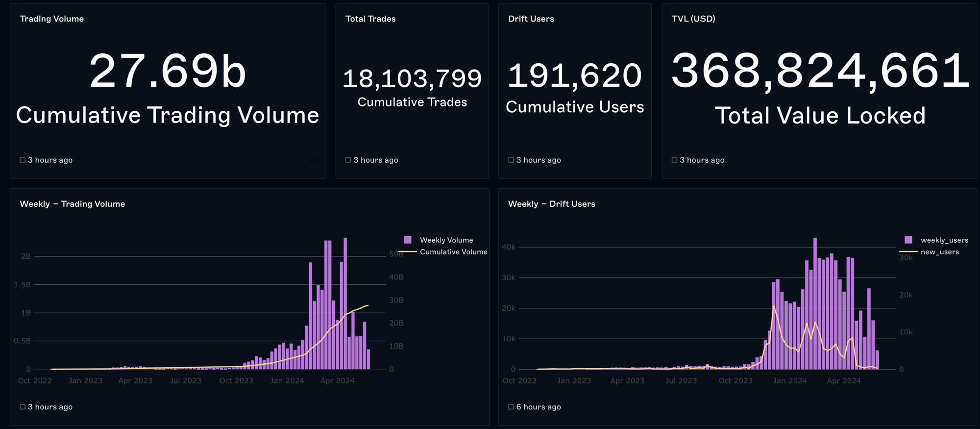Click the '6 hours ago' icon under the Weekly Drift Users chart
Viewport: 980px width, 429px height.
click(x=511, y=407)
